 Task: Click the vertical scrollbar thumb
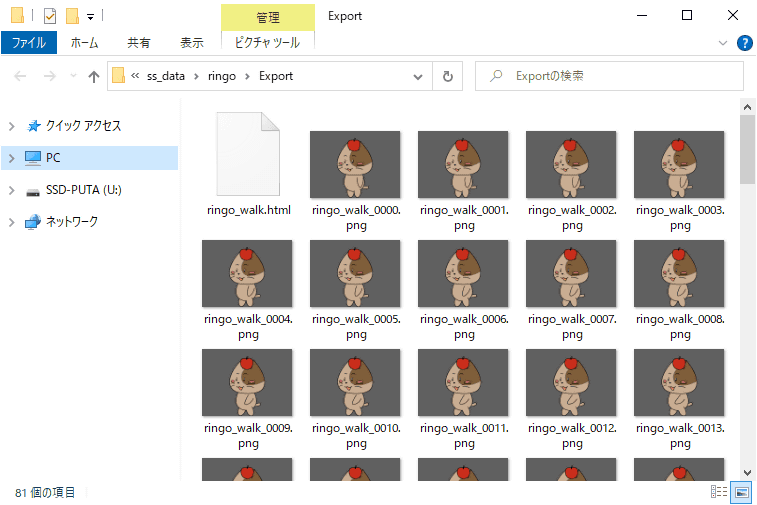pos(747,150)
